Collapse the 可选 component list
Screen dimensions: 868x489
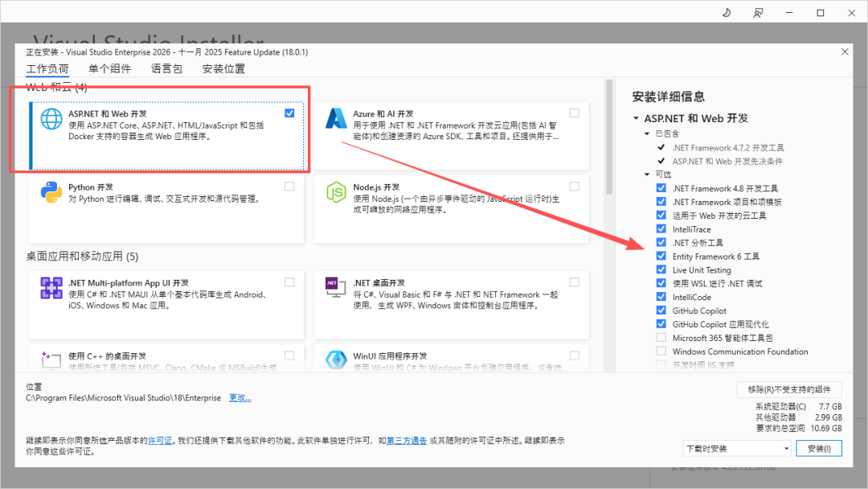tap(649, 174)
